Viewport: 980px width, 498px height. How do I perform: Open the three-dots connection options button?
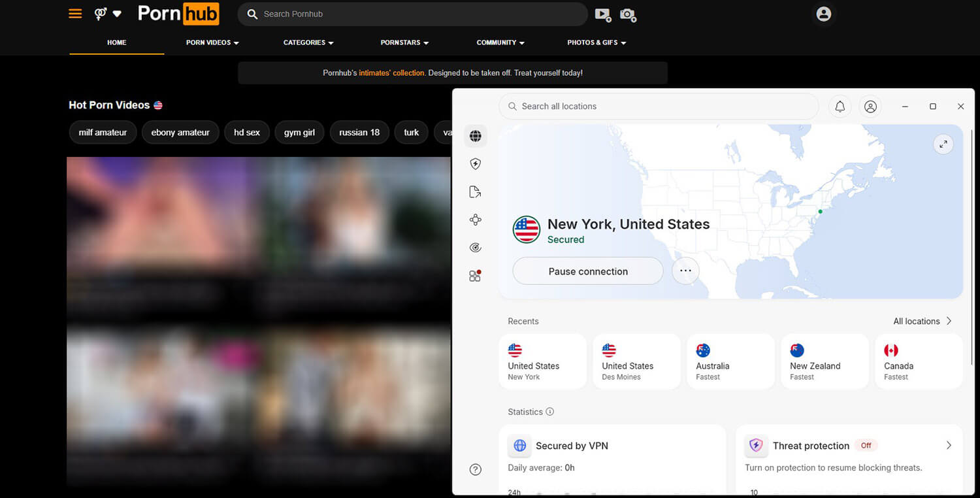click(685, 271)
